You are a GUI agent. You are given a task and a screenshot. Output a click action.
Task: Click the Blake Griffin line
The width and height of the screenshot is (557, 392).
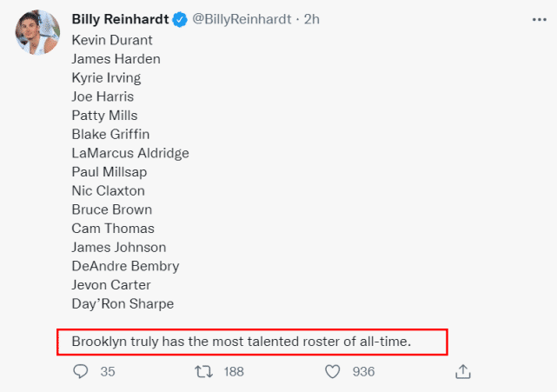tap(110, 134)
